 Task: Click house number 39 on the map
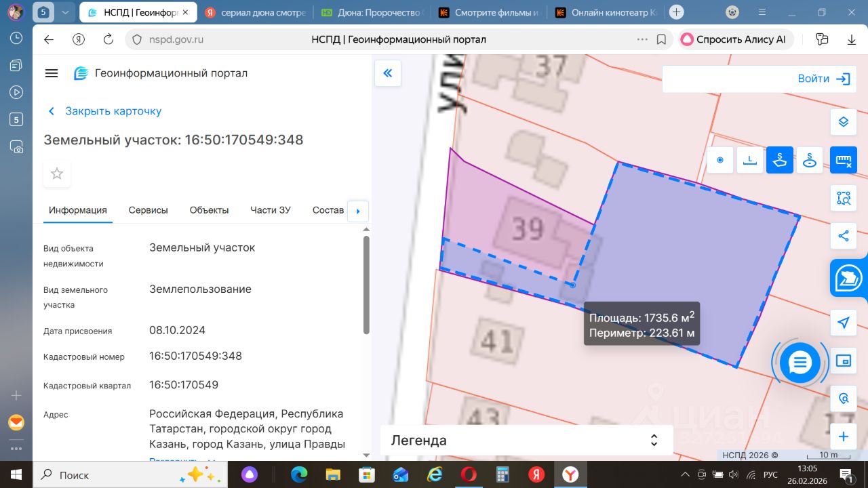[527, 229]
